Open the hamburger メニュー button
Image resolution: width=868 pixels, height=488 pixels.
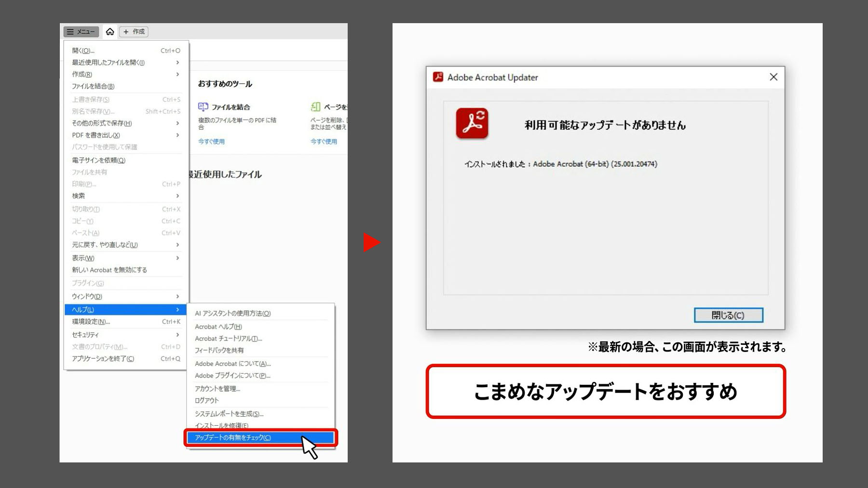coord(81,32)
